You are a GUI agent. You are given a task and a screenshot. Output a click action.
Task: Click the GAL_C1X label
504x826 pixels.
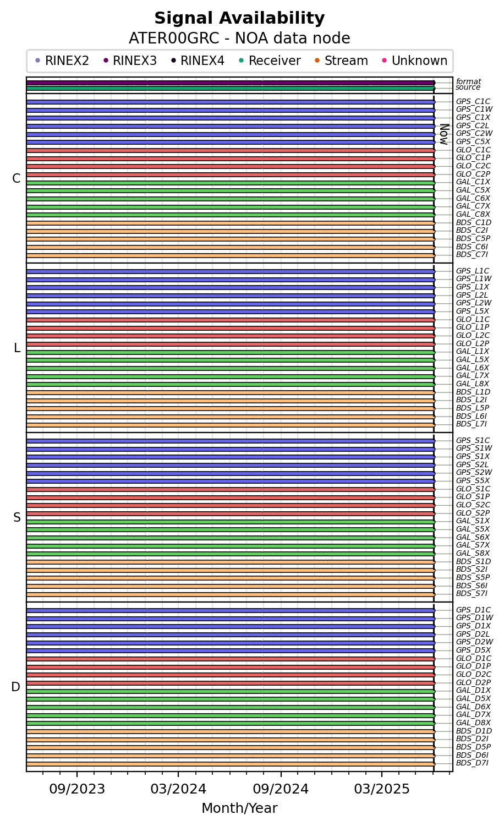pos(473,182)
